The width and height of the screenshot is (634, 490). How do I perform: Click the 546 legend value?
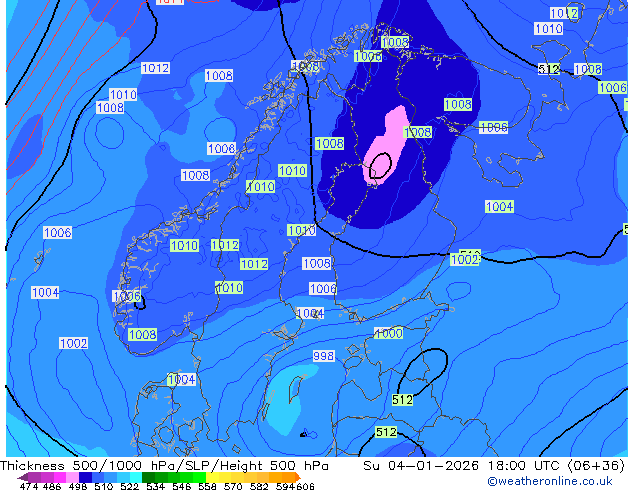182,486
